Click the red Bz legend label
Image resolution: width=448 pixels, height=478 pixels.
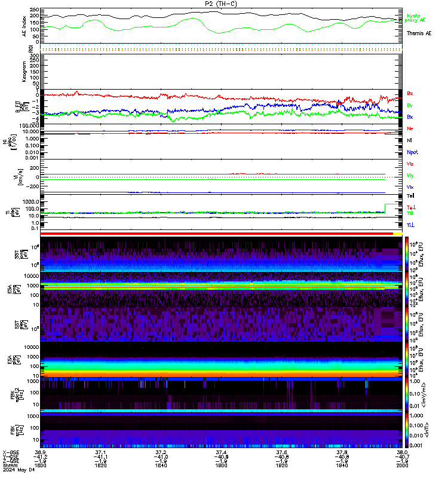[410, 93]
